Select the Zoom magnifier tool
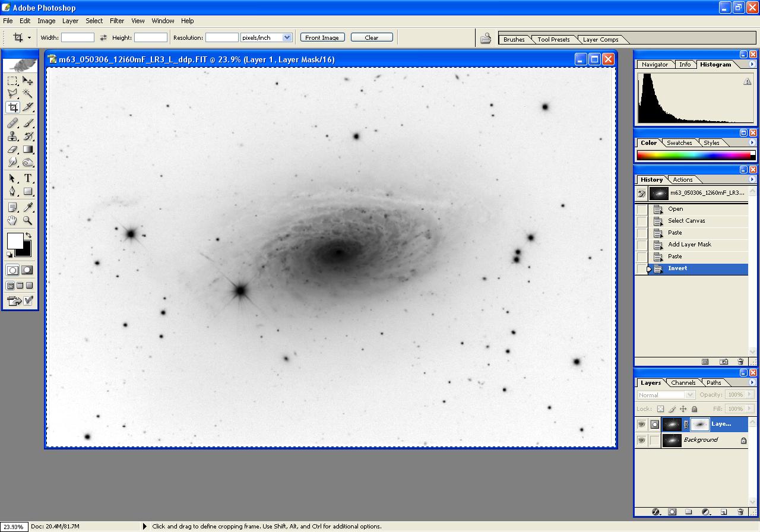 28,220
